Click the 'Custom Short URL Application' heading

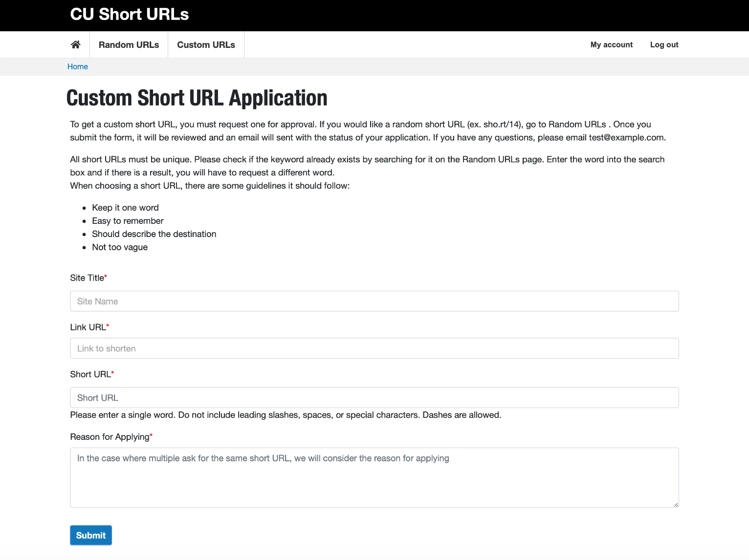tap(197, 98)
